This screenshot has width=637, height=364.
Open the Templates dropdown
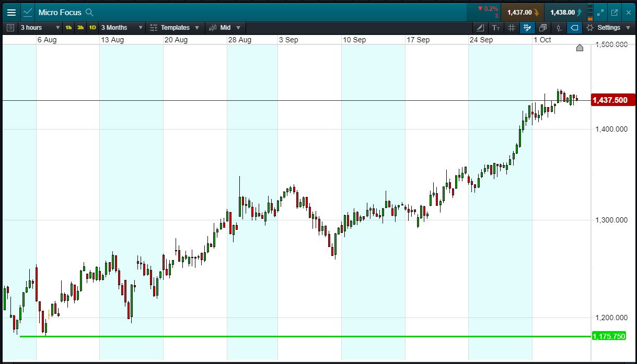tap(175, 28)
